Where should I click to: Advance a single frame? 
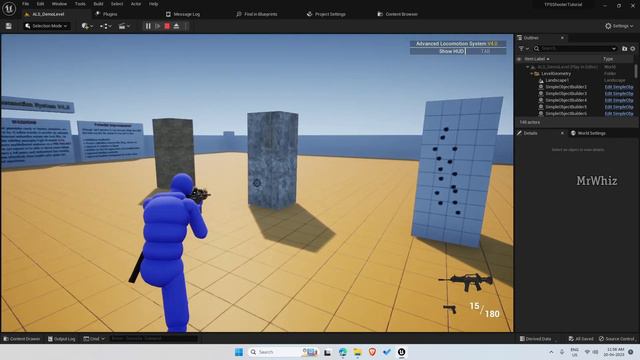[158, 26]
